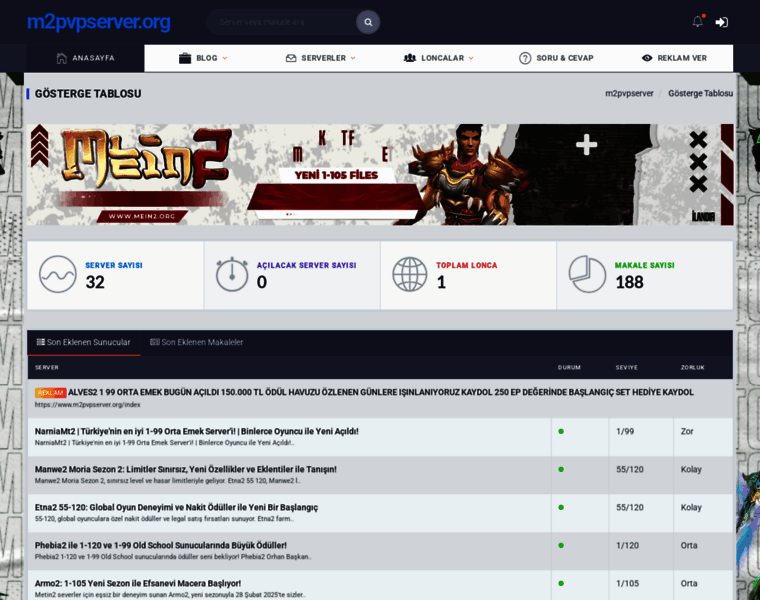The height and width of the screenshot is (600, 760).
Task: Click the AÇILACAK SERVER SAYISI label
Action: (306, 265)
